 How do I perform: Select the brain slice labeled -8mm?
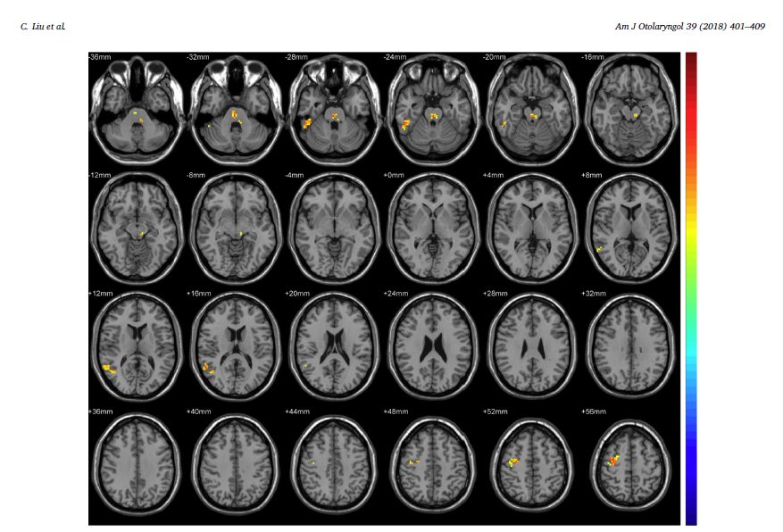pyautogui.click(x=236, y=229)
